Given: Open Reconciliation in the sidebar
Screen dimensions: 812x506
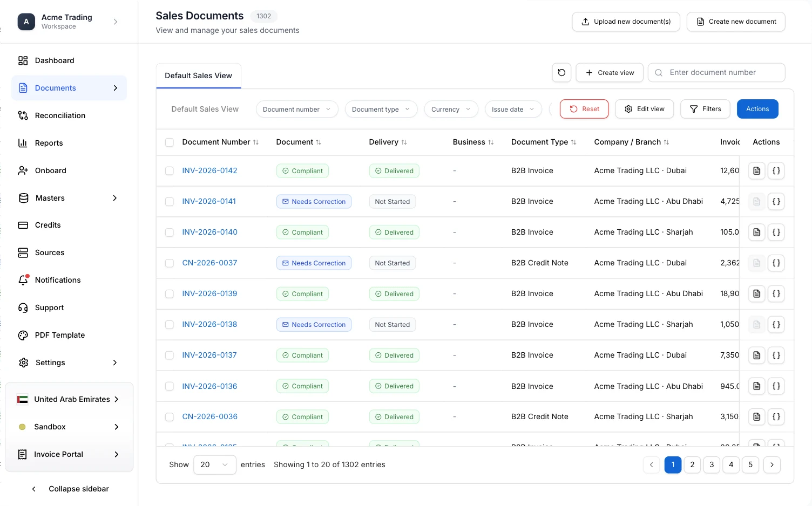Looking at the screenshot, I should click(69, 115).
